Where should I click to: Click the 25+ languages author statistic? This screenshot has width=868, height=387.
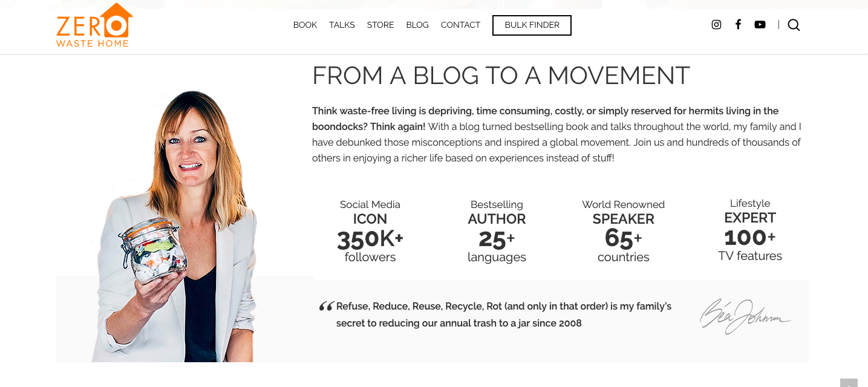pos(497,232)
